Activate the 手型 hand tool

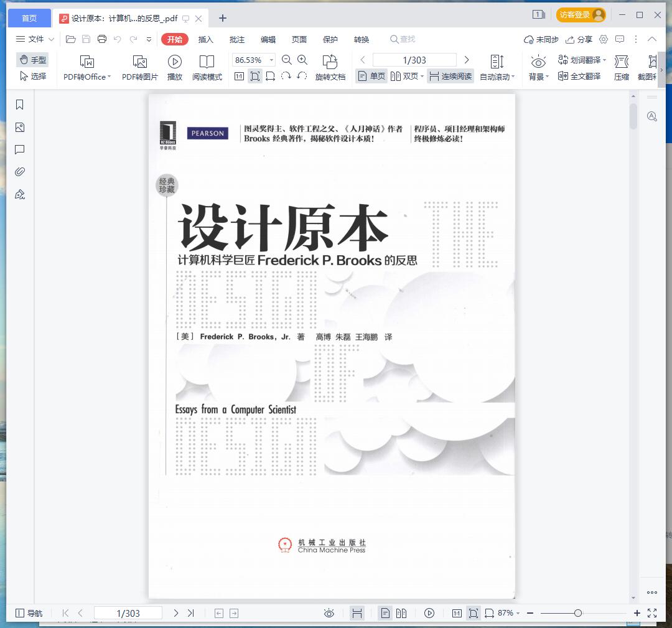[x=32, y=60]
